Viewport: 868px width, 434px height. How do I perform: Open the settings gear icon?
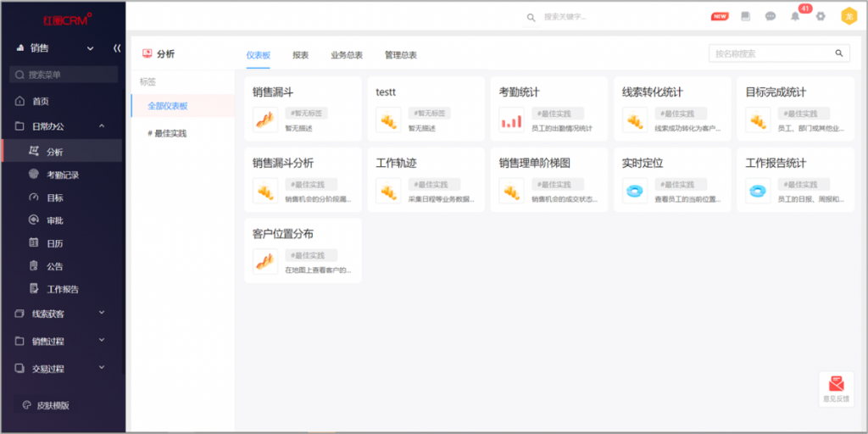pyautogui.click(x=821, y=16)
